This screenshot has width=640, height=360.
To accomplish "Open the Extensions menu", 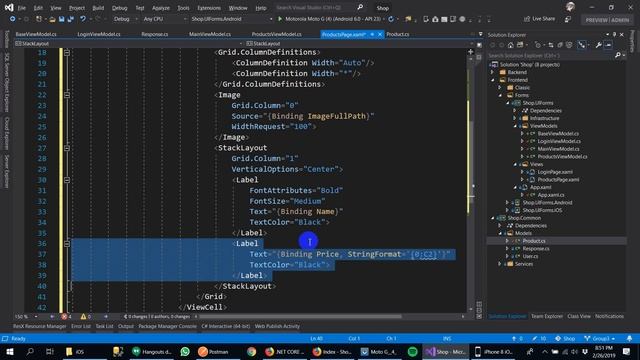I will tap(209, 8).
